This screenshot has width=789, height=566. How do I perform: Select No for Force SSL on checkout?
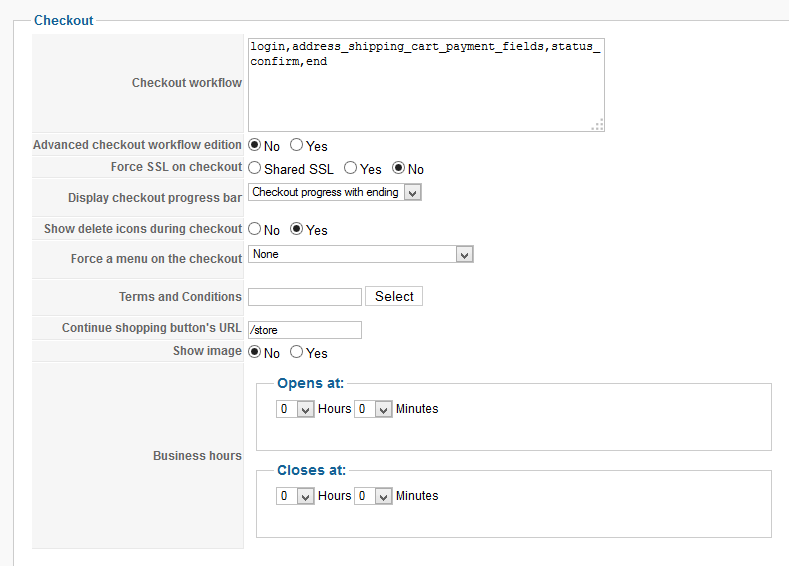tap(399, 169)
